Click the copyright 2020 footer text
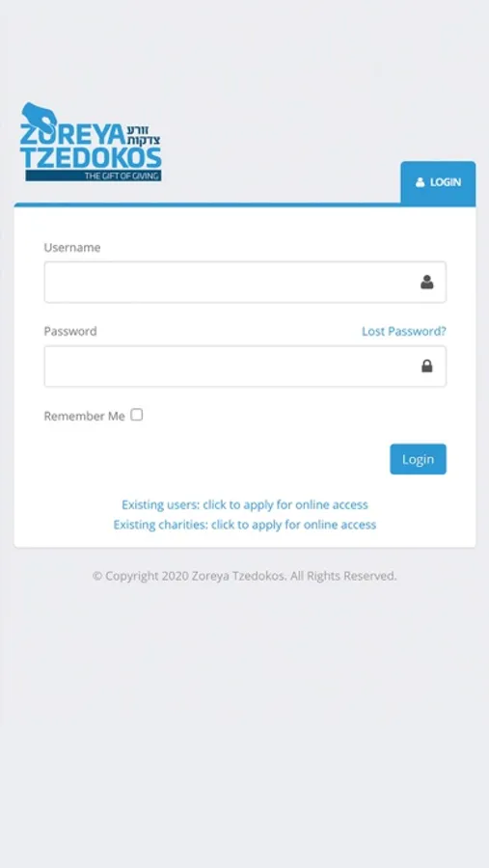489x868 pixels. [244, 577]
